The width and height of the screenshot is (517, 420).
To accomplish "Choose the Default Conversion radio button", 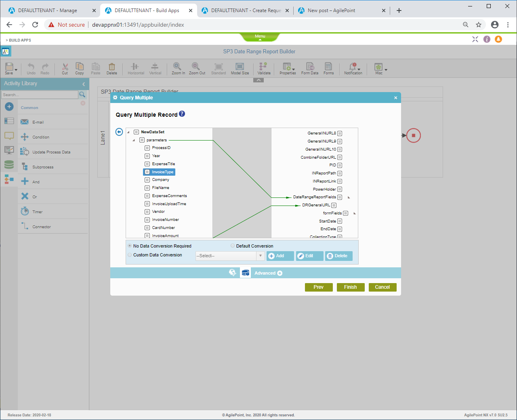I will coord(233,246).
